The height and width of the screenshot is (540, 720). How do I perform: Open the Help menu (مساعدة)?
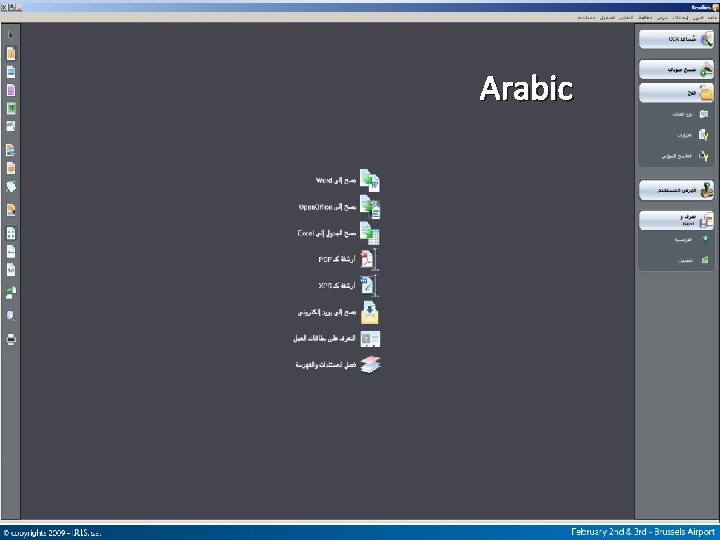click(x=586, y=17)
